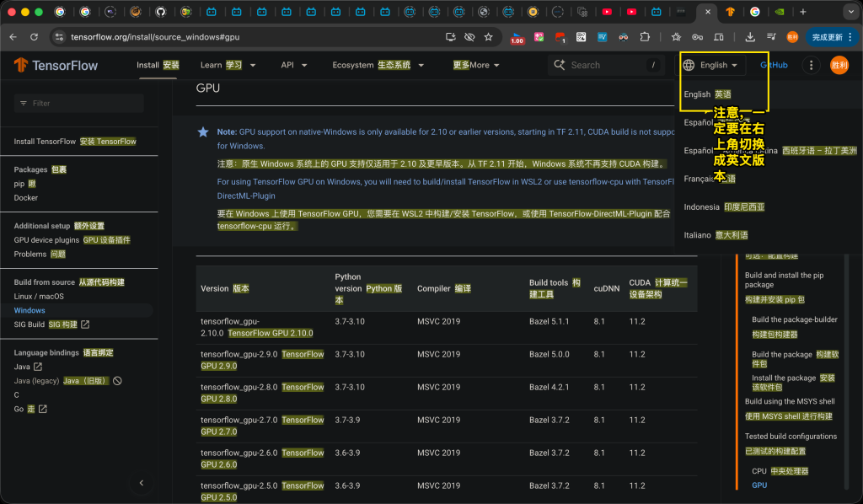The height and width of the screenshot is (504, 863).
Task: Open the downloads arrow icon in toolbar
Action: coord(749,37)
